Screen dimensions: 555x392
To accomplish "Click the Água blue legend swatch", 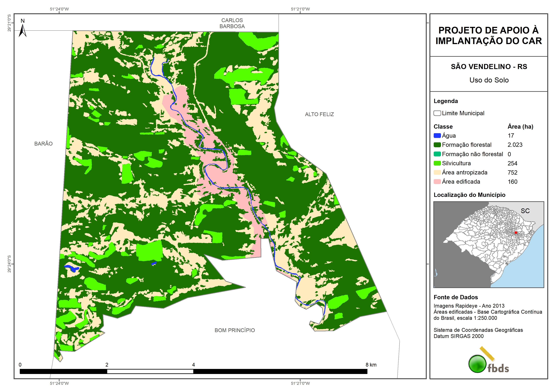I will (x=437, y=136).
